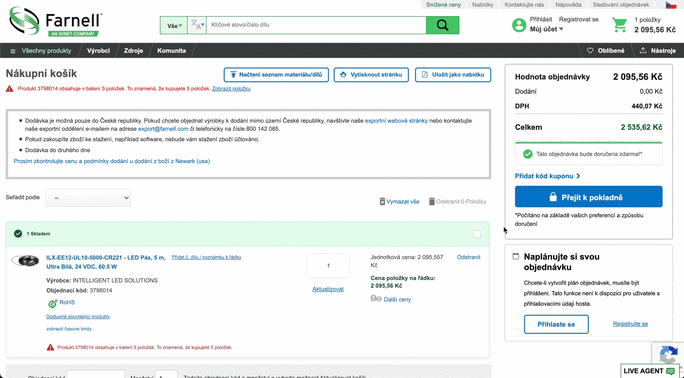Click zobrazit časové limity link
This screenshot has height=378, width=684.
[x=69, y=329]
